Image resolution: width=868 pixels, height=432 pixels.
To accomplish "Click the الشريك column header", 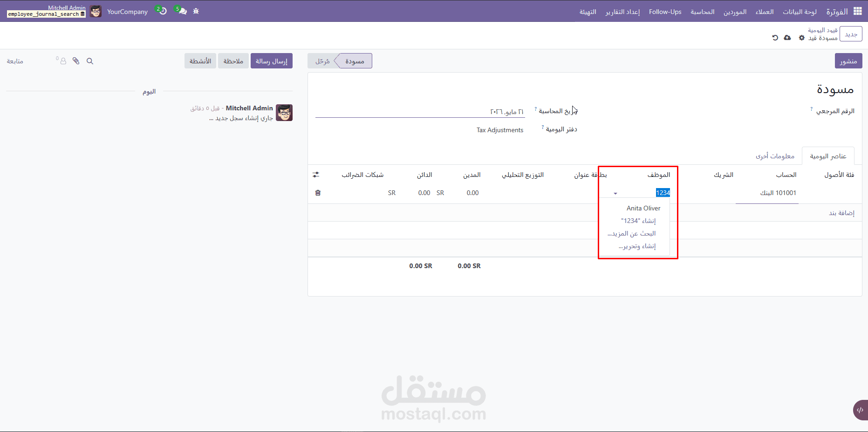I will pos(724,175).
